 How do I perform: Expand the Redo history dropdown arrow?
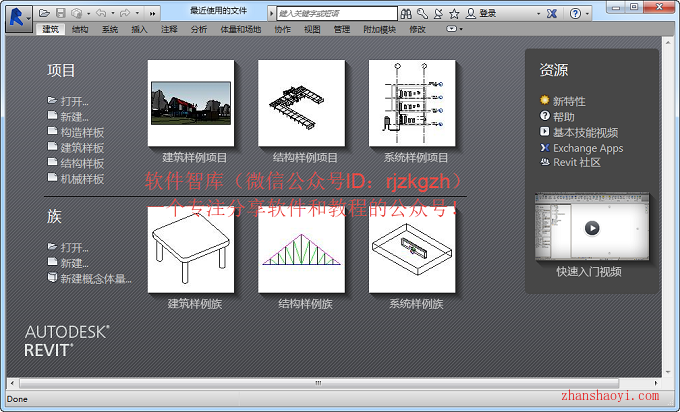click(x=137, y=14)
